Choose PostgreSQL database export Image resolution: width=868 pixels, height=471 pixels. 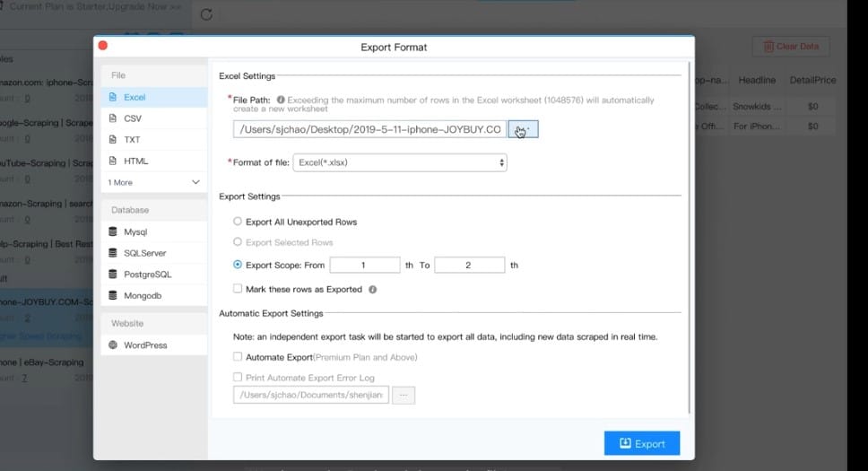[154, 275]
